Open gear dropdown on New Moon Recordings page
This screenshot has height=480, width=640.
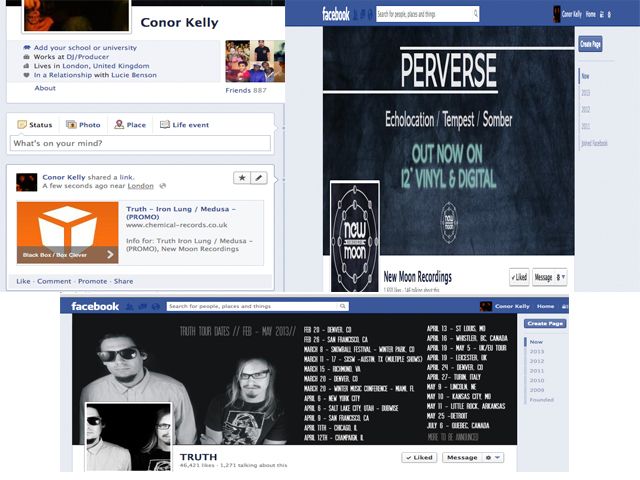point(561,277)
